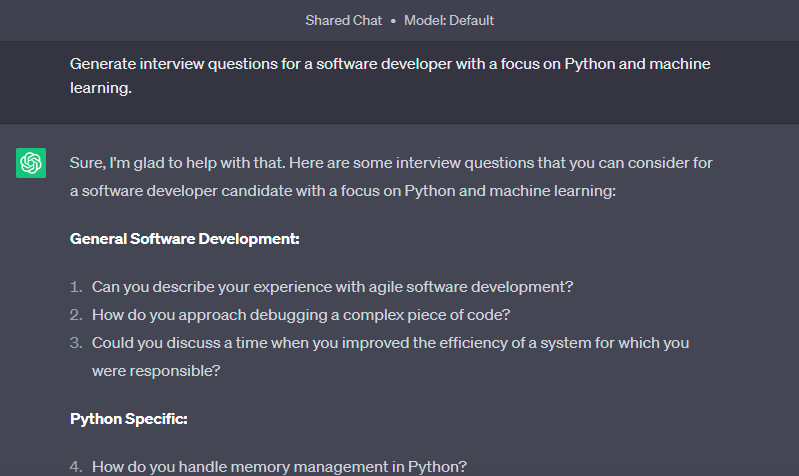799x476 pixels.
Task: Click question 3 about improving system efficiency
Action: (390, 357)
